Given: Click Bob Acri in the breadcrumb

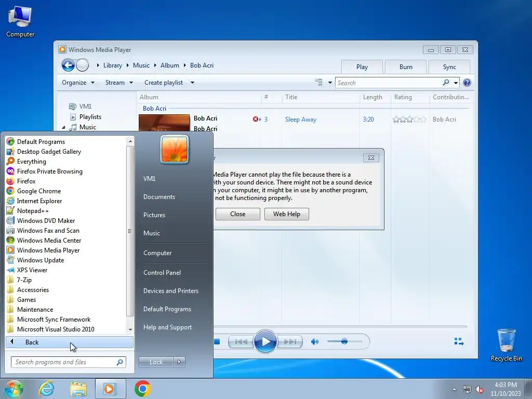Looking at the screenshot, I should (x=202, y=65).
